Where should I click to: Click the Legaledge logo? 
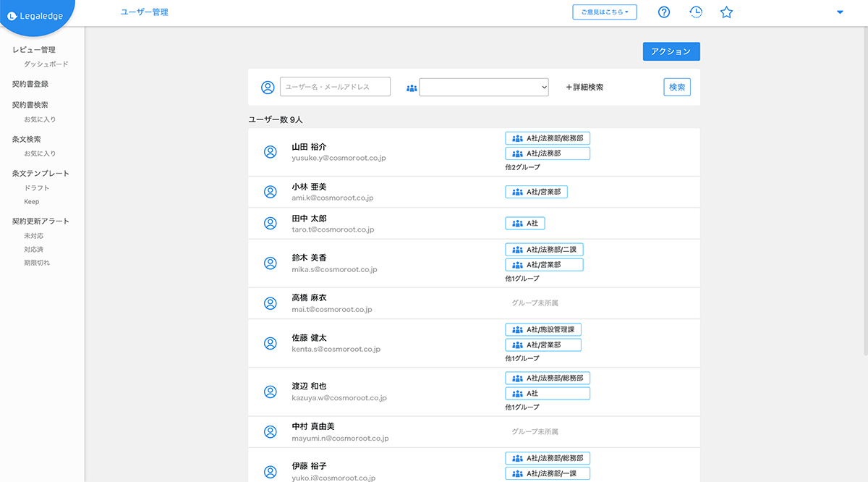[36, 17]
